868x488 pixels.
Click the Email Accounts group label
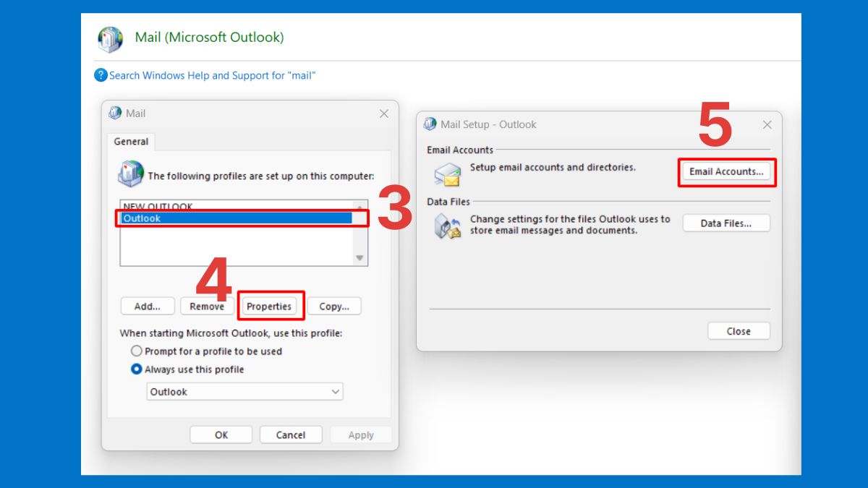pyautogui.click(x=460, y=150)
